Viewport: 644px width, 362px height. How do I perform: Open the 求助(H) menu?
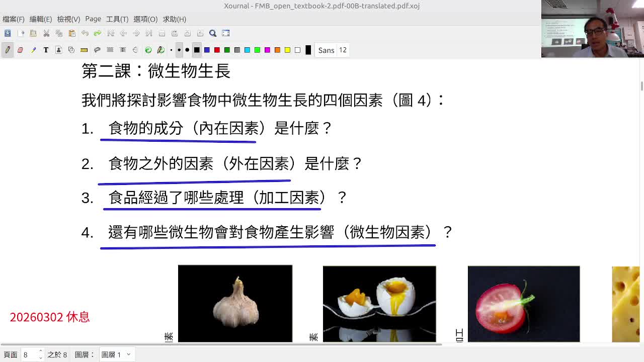click(175, 19)
